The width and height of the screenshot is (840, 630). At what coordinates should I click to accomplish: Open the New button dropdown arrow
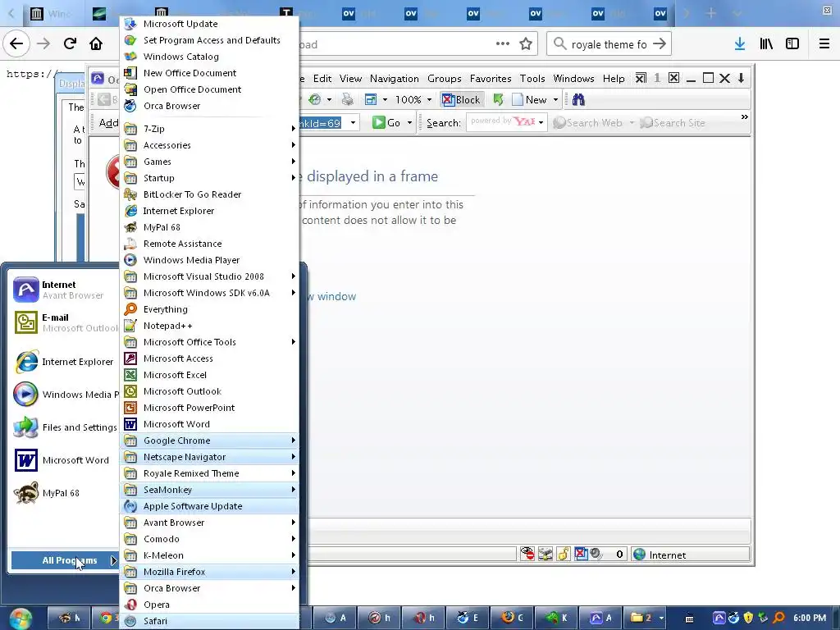(x=555, y=99)
